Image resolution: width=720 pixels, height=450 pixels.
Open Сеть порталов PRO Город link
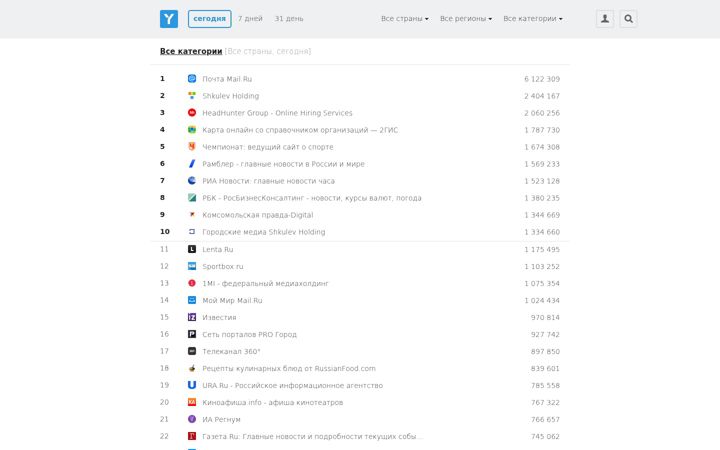pos(249,334)
